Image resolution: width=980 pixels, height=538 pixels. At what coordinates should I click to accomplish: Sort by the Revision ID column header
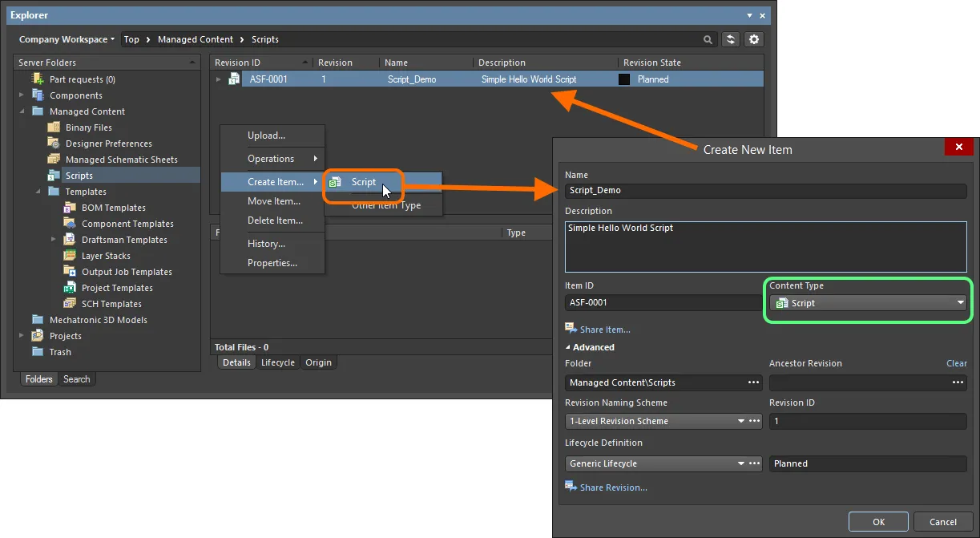260,63
